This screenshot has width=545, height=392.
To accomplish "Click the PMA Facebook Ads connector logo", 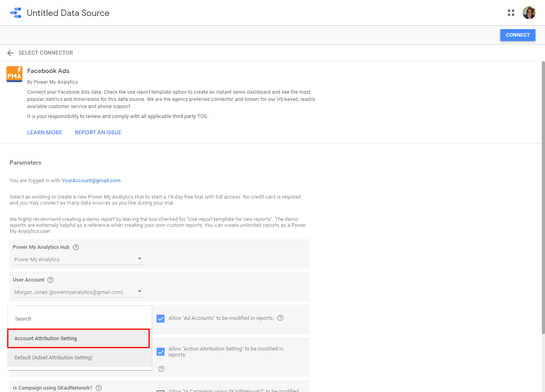I will (x=14, y=74).
